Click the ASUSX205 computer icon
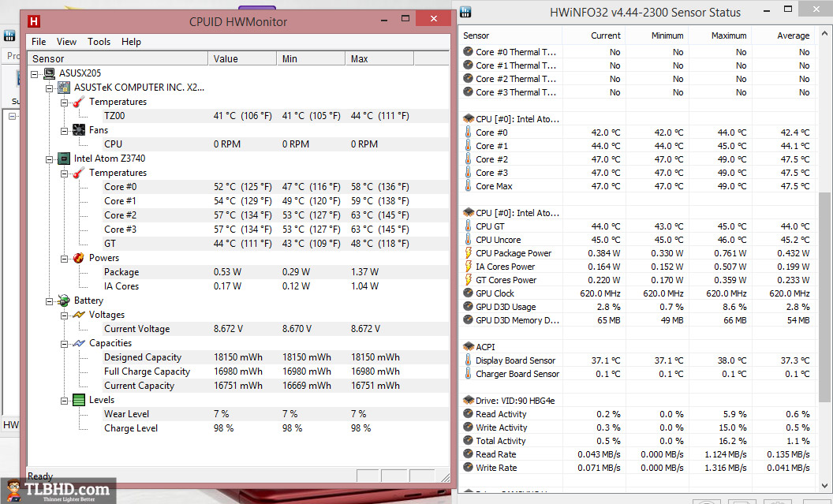Image resolution: width=833 pixels, height=504 pixels. click(x=50, y=73)
